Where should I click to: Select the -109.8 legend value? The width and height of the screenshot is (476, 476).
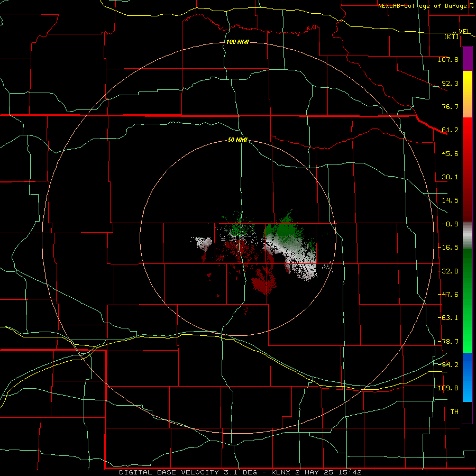click(446, 388)
